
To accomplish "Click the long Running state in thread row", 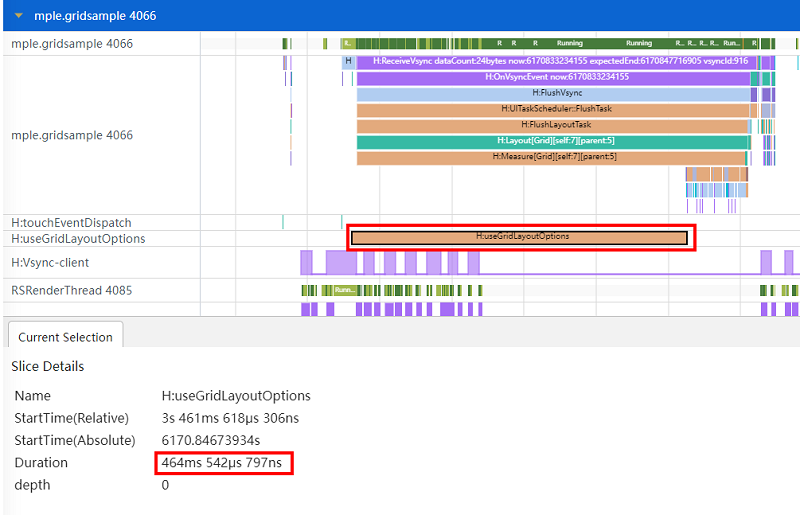I will point(569,44).
